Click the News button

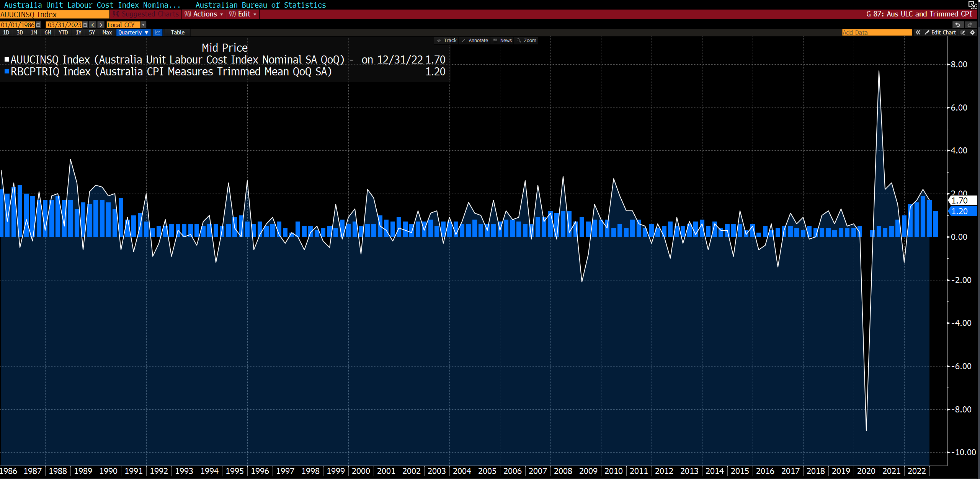pos(502,41)
